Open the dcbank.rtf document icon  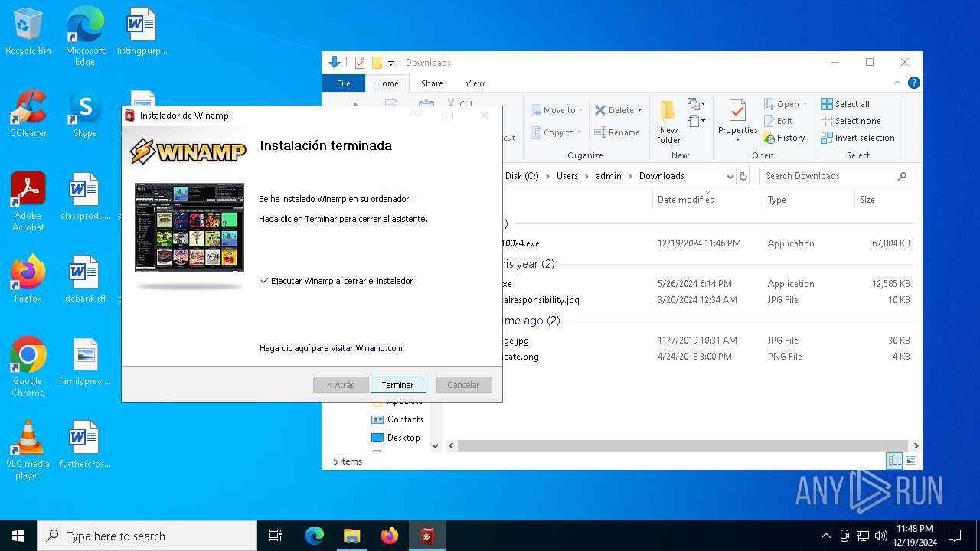[x=85, y=279]
